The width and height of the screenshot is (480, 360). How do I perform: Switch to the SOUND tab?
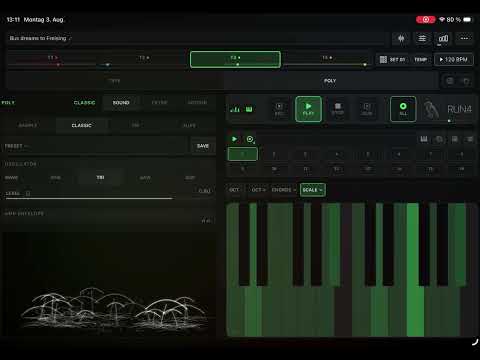point(121,103)
